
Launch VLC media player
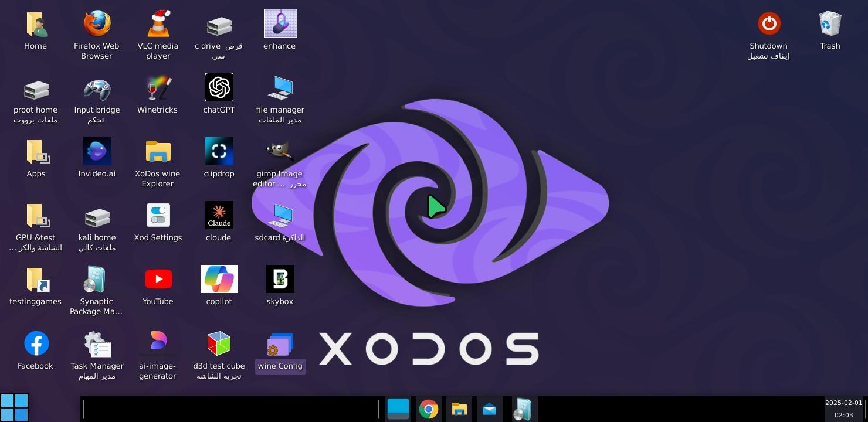click(158, 23)
